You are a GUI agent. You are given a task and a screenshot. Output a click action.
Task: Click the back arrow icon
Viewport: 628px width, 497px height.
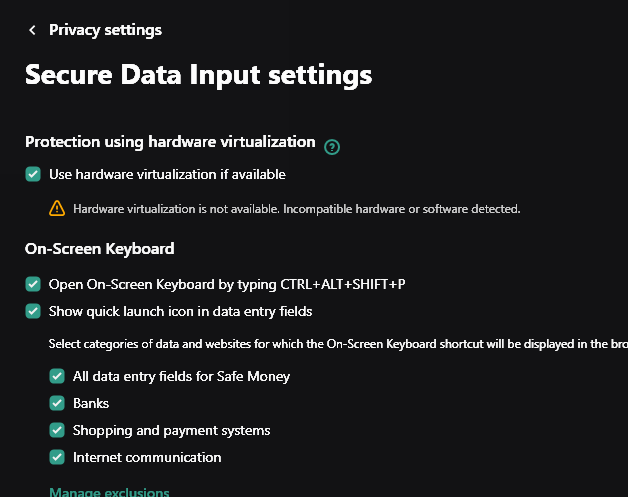tap(32, 30)
